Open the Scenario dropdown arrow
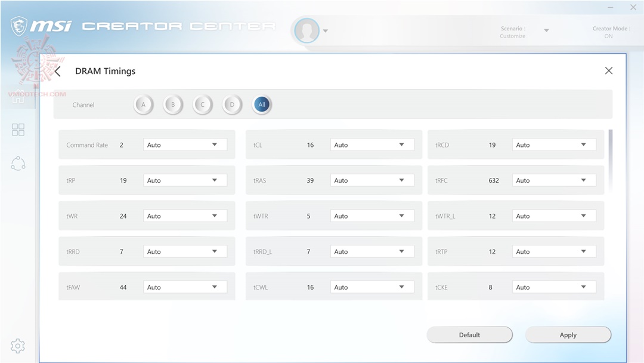Viewport: 644px width, 363px height. tap(546, 30)
